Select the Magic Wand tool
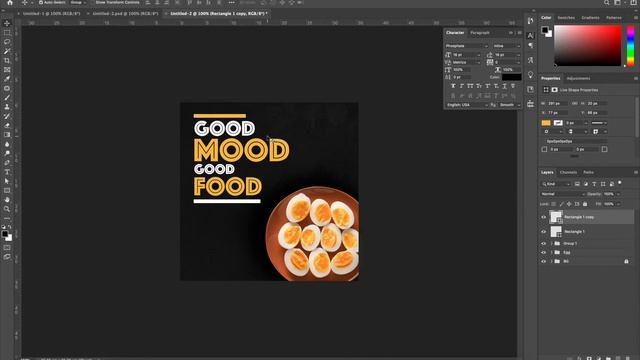The height and width of the screenshot is (360, 640). click(x=7, y=51)
